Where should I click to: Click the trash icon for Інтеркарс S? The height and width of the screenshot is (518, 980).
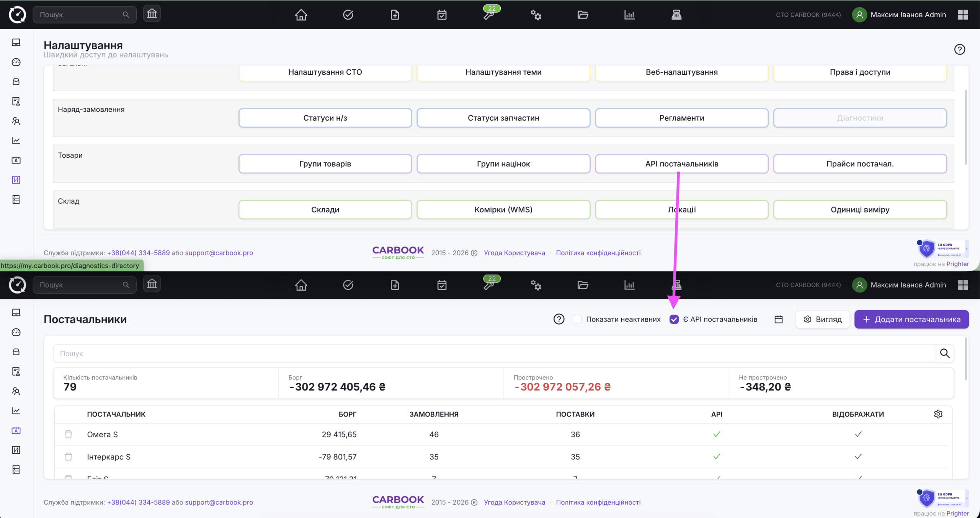69,456
